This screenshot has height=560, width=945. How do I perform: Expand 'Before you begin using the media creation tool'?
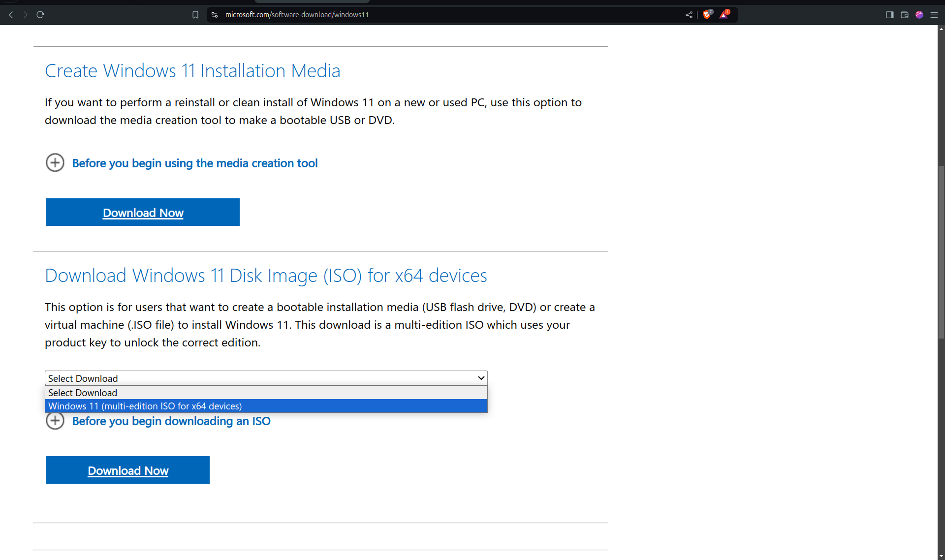pyautogui.click(x=195, y=163)
